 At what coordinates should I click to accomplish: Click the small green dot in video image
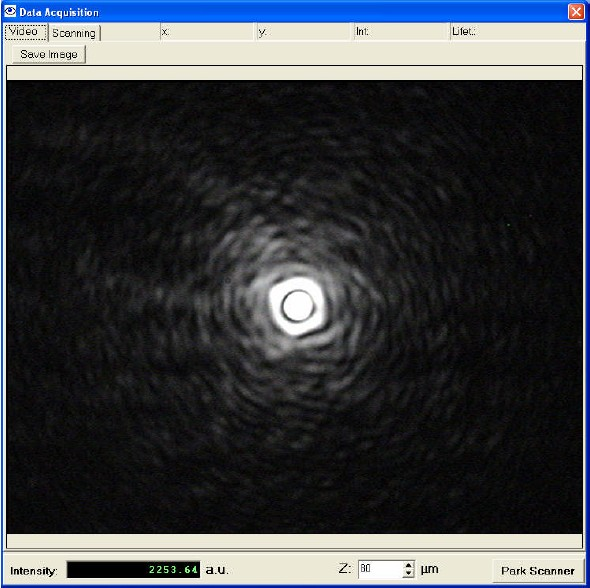(508, 225)
